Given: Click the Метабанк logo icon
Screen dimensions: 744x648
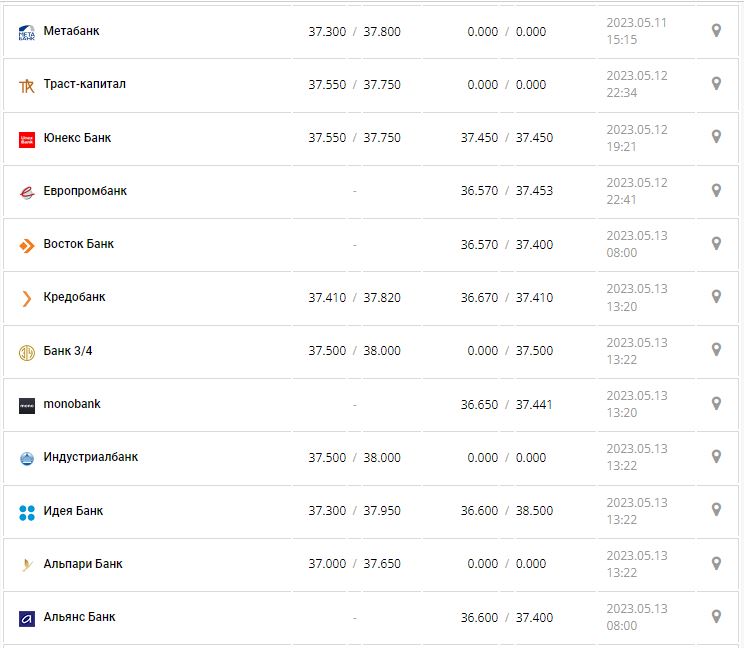Looking at the screenshot, I should coord(27,33).
